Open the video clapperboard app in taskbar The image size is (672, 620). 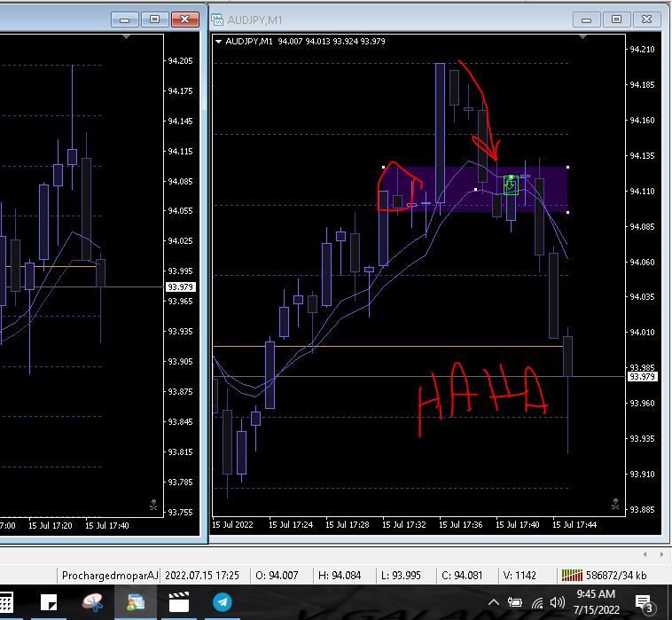[x=179, y=603]
